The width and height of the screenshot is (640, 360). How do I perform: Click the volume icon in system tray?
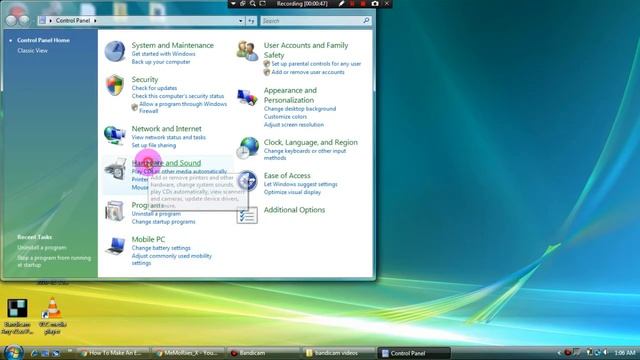tap(606, 352)
